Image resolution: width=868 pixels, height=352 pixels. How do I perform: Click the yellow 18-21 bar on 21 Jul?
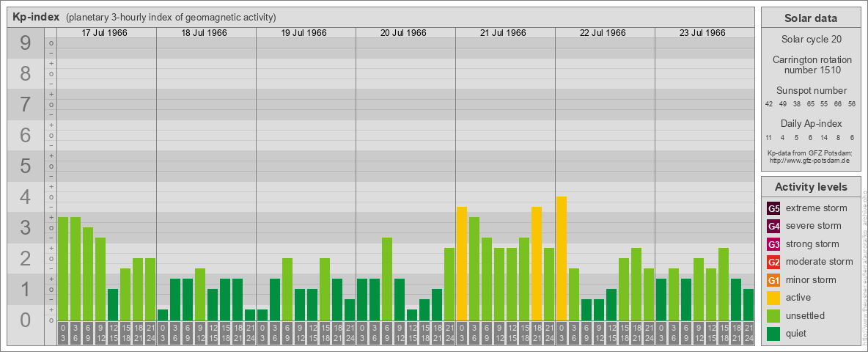[537, 263]
